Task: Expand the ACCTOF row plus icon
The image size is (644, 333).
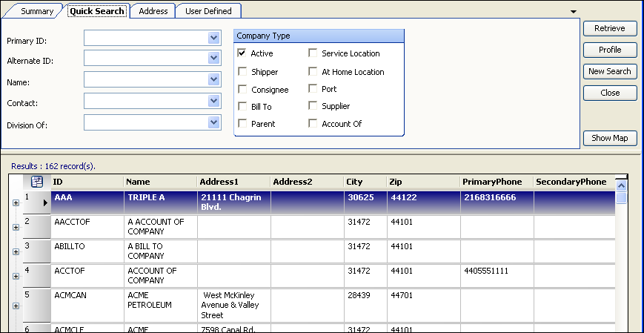Action: click(16, 276)
